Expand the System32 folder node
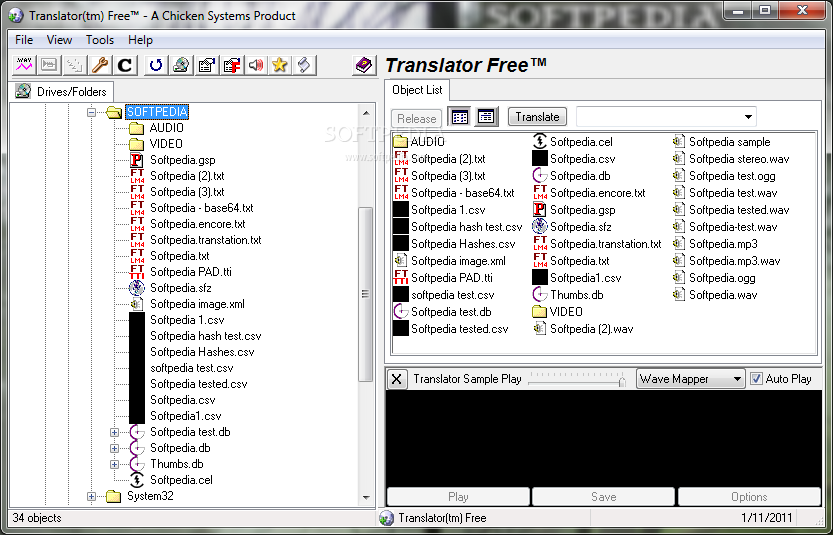Viewport: 833px width, 535px height. click(91, 497)
